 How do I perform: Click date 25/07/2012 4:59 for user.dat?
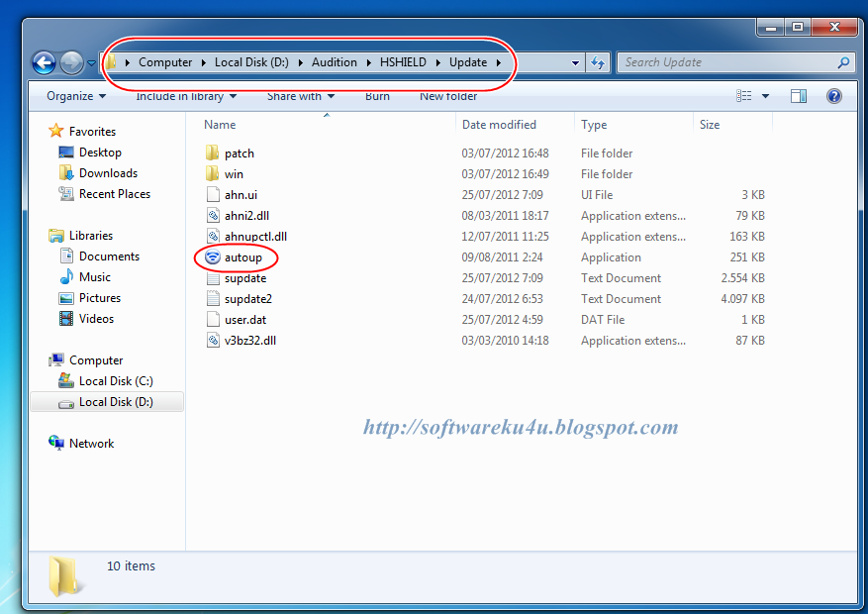coord(502,320)
